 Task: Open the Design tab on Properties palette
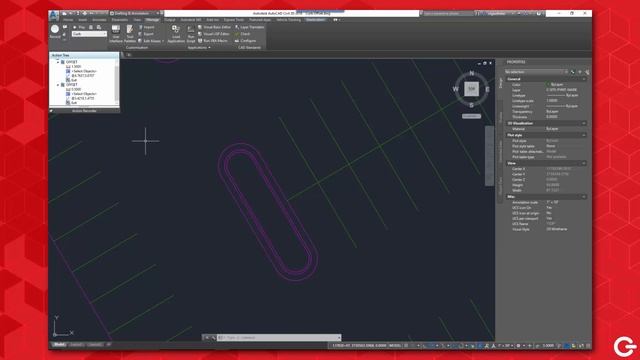tap(500, 83)
